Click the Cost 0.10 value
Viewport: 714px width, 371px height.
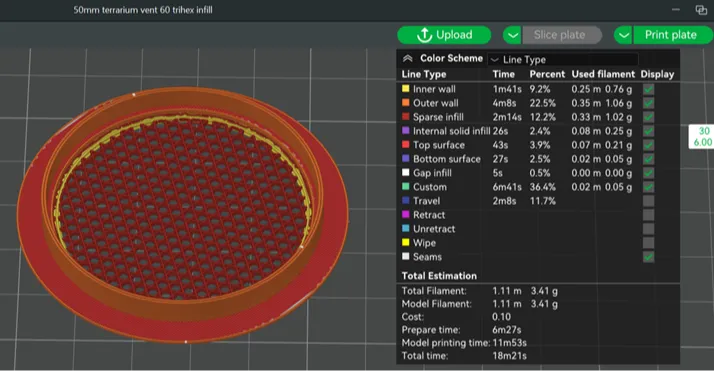coord(501,317)
